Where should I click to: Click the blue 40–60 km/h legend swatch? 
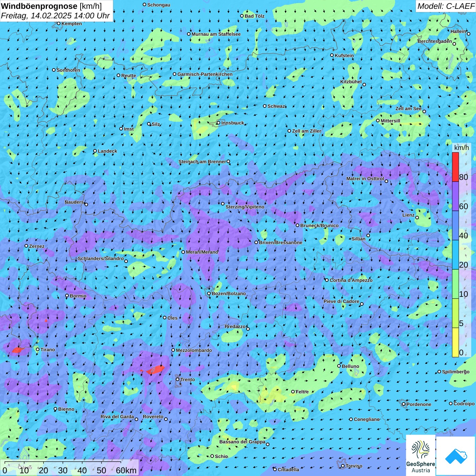pyautogui.click(x=455, y=225)
